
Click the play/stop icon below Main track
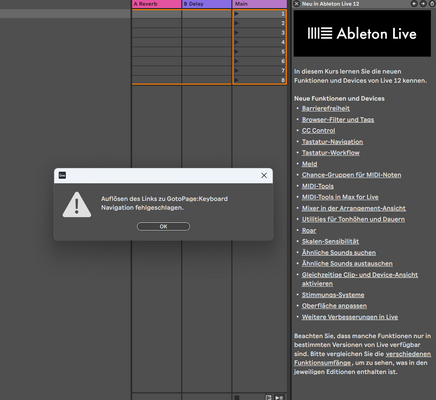[x=279, y=397]
